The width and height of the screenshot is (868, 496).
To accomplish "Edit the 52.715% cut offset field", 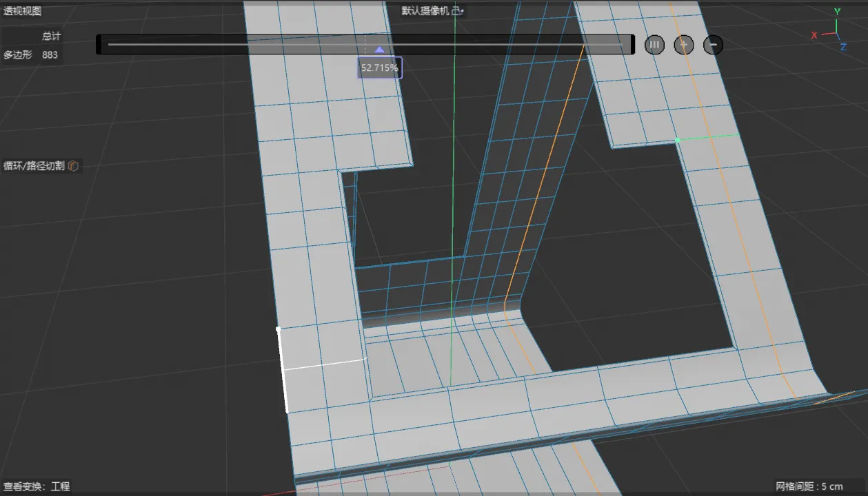I will coord(380,68).
